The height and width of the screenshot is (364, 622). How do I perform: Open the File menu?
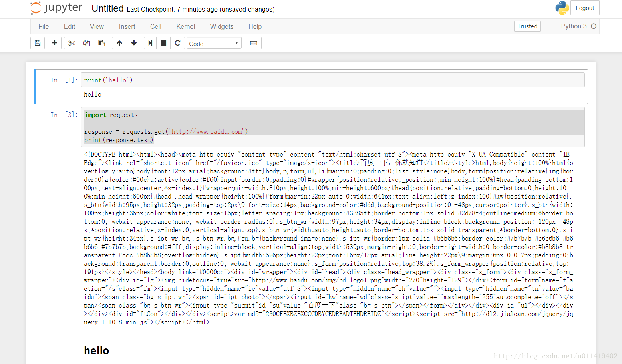pyautogui.click(x=44, y=26)
